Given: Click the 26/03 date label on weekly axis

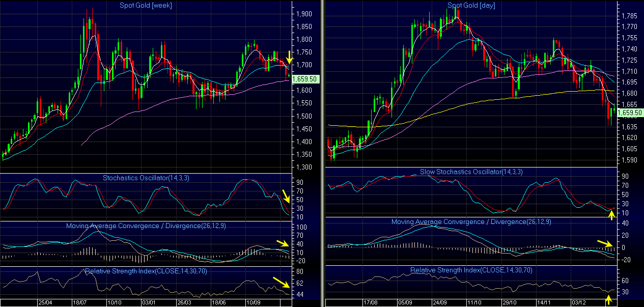Looking at the screenshot, I should click(185, 302).
